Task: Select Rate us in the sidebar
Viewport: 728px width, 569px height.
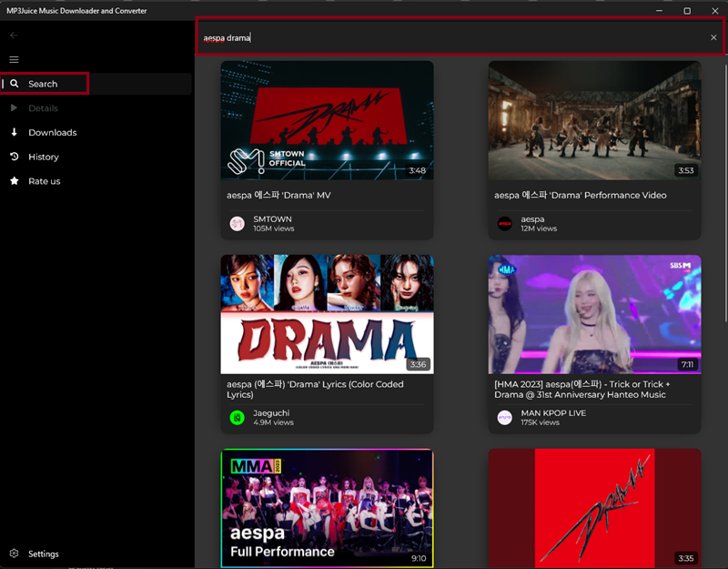Action: [x=96, y=180]
